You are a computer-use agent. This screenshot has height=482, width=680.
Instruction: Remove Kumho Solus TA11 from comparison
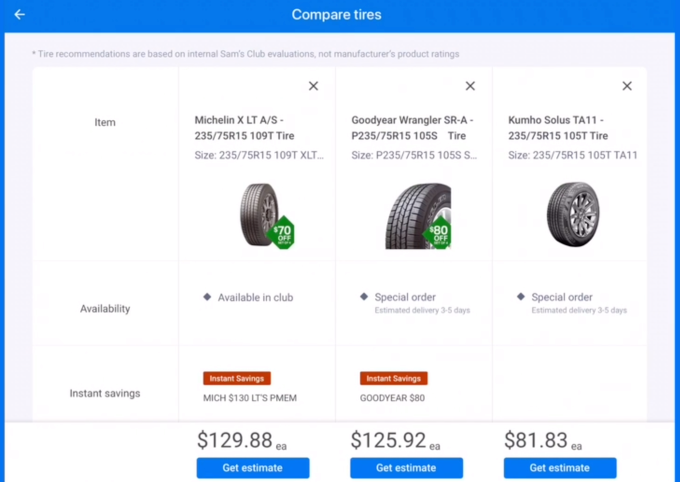[627, 86]
